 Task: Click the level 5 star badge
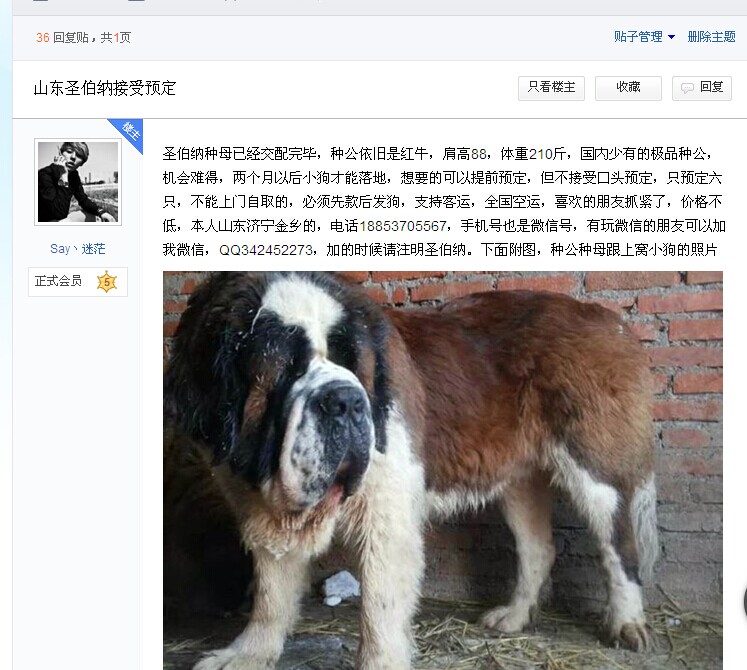(107, 282)
